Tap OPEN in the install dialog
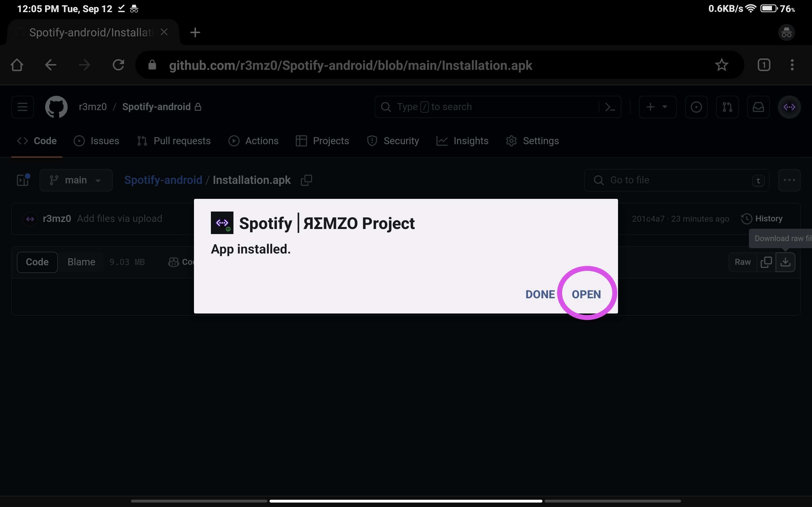 tap(586, 294)
